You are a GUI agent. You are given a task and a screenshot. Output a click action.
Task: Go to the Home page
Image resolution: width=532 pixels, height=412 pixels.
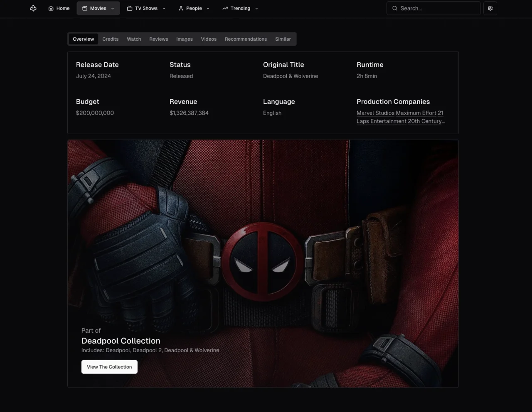tap(59, 8)
